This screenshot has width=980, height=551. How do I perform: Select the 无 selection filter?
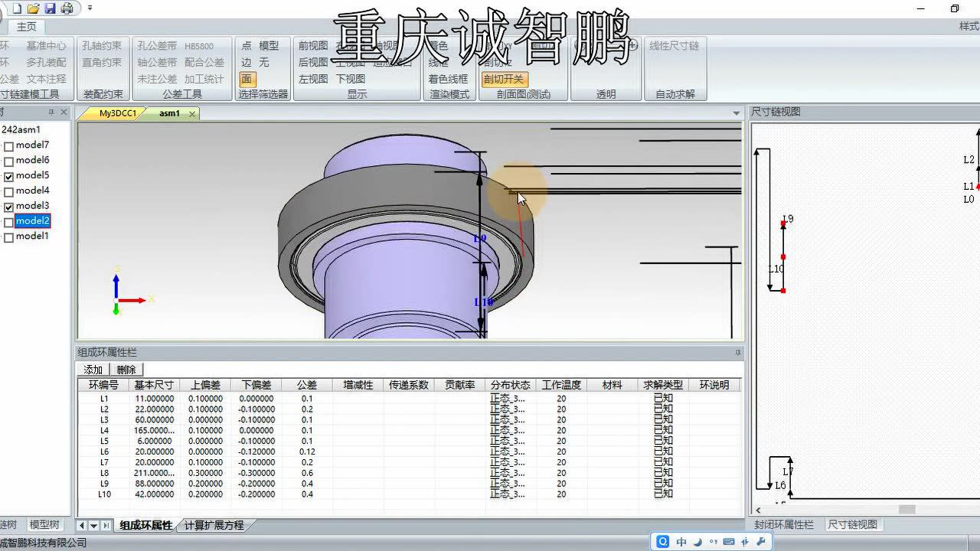(x=264, y=63)
